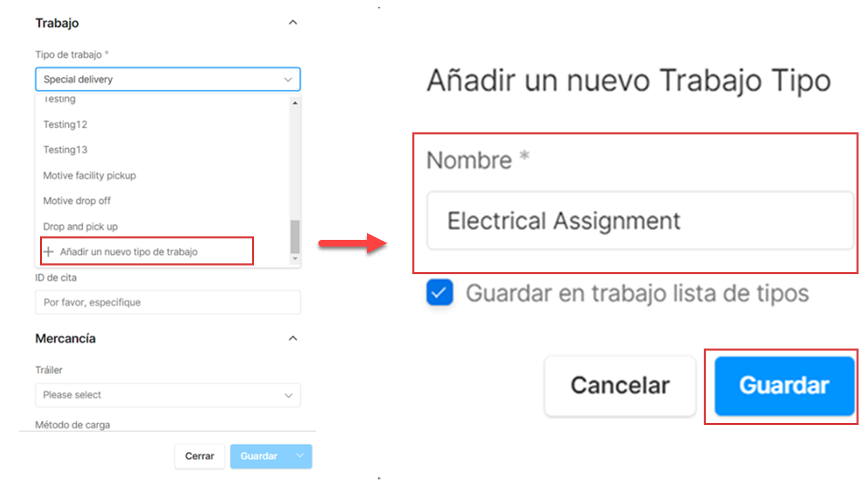Choose Motive facility pickup option
Viewport: 868px width, 487px height.
point(90,176)
